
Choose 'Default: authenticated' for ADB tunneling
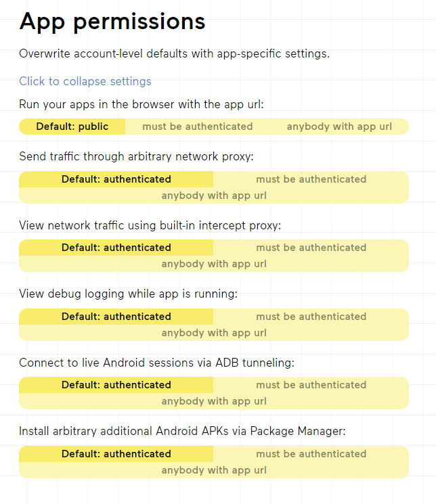[116, 385]
